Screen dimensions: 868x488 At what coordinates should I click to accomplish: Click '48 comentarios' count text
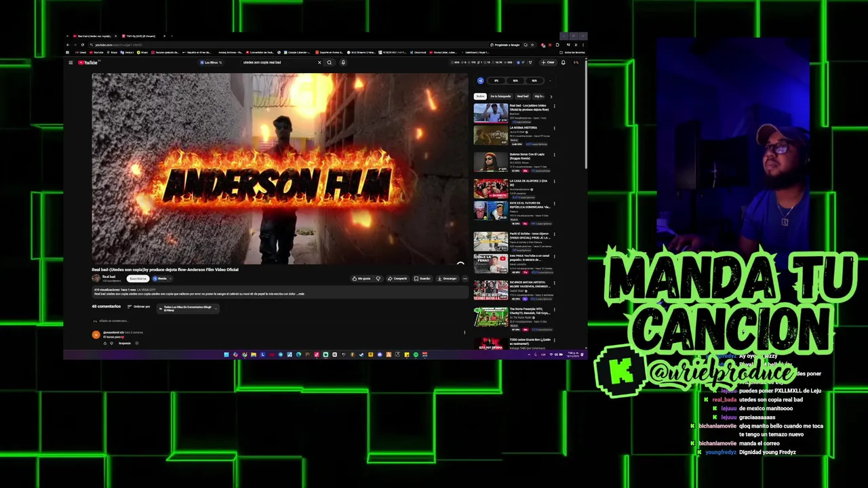[x=106, y=306]
